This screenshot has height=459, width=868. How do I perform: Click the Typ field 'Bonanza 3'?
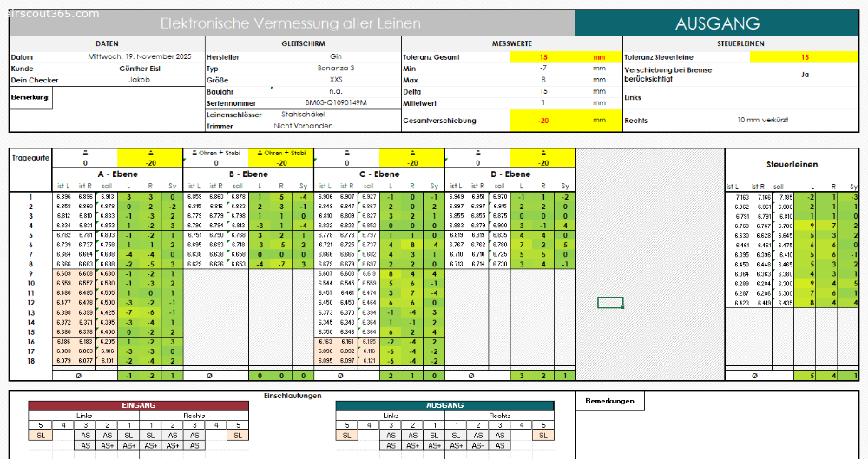pos(336,68)
